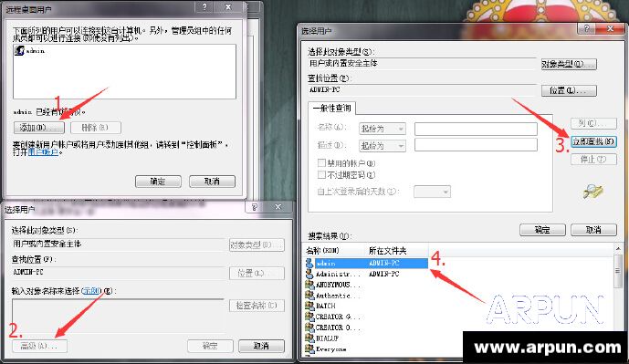The image size is (629, 364).
Task: Click the group icon for CREATOR O... row
Action: [x=309, y=328]
